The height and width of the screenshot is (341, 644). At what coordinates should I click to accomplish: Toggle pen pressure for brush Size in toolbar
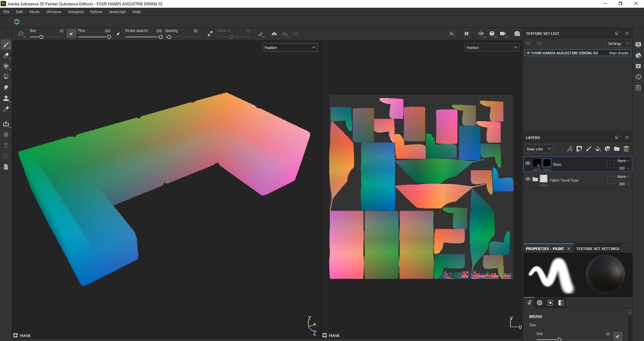point(71,34)
